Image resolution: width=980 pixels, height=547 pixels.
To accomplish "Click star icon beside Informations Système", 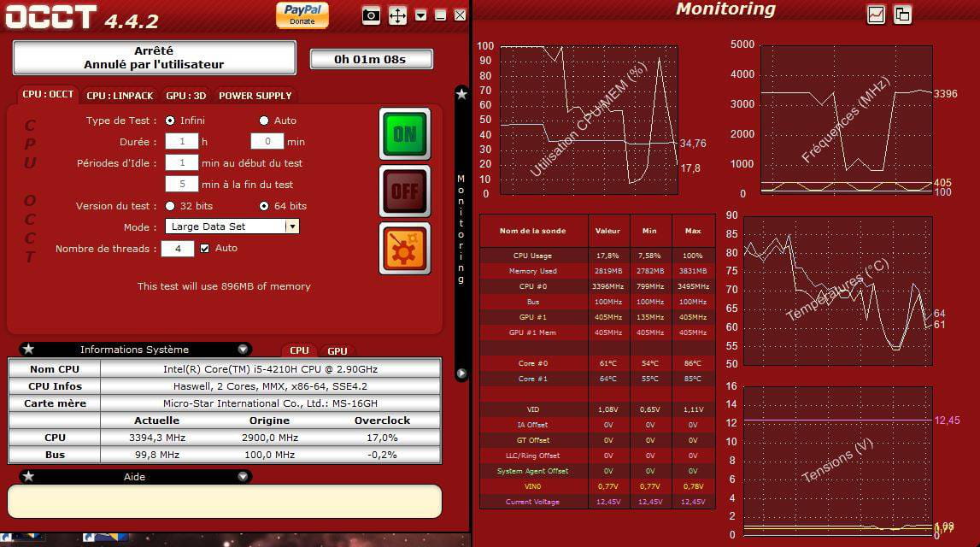I will click(28, 349).
